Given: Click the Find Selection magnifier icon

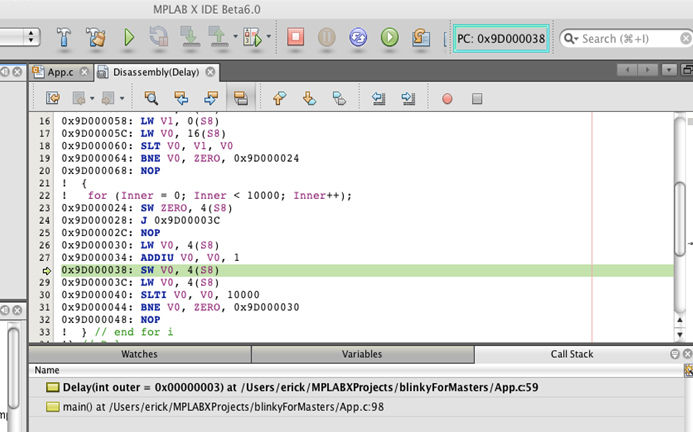Looking at the screenshot, I should pos(151,98).
